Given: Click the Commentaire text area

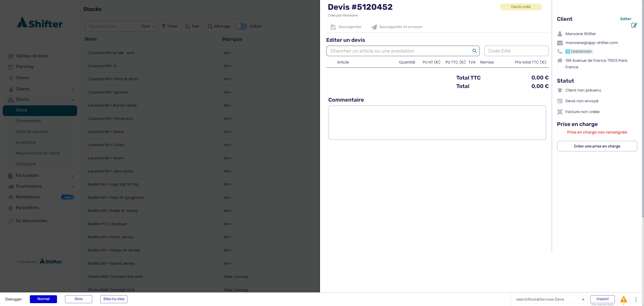Looking at the screenshot, I should pyautogui.click(x=437, y=122).
